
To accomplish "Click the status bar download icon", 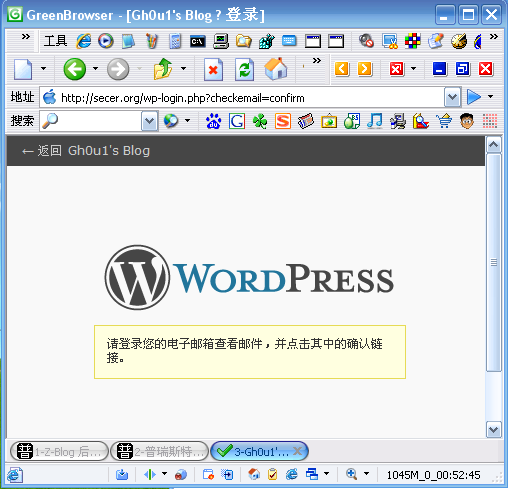I will tap(122, 474).
